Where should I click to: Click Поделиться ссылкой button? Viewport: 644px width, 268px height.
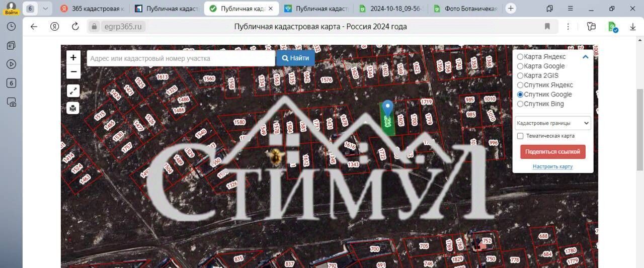pyautogui.click(x=552, y=151)
